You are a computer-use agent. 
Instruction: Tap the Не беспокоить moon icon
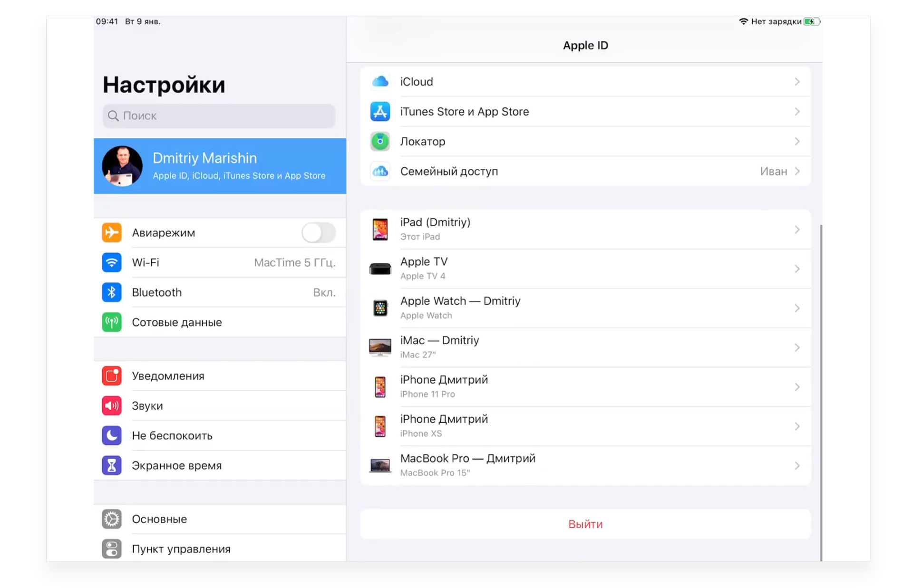pyautogui.click(x=112, y=435)
